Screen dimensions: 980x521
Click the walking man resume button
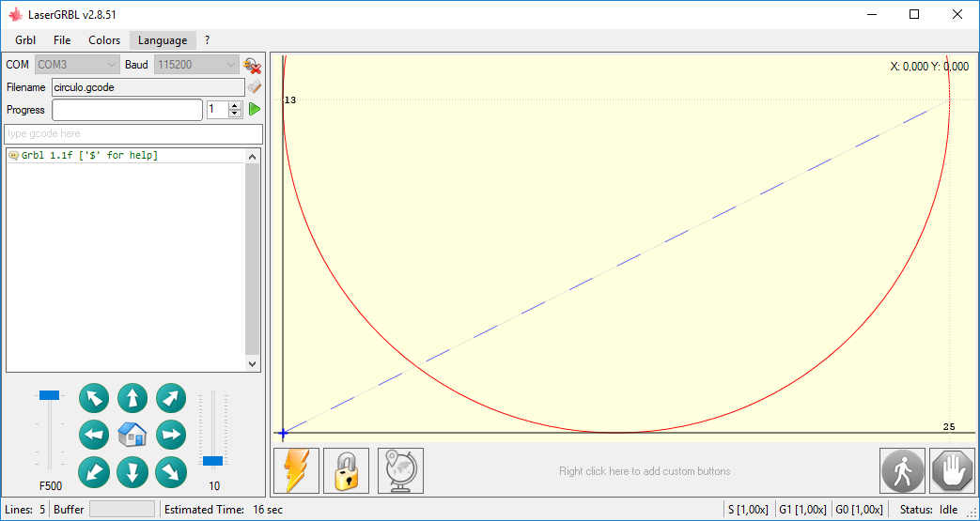[902, 471]
